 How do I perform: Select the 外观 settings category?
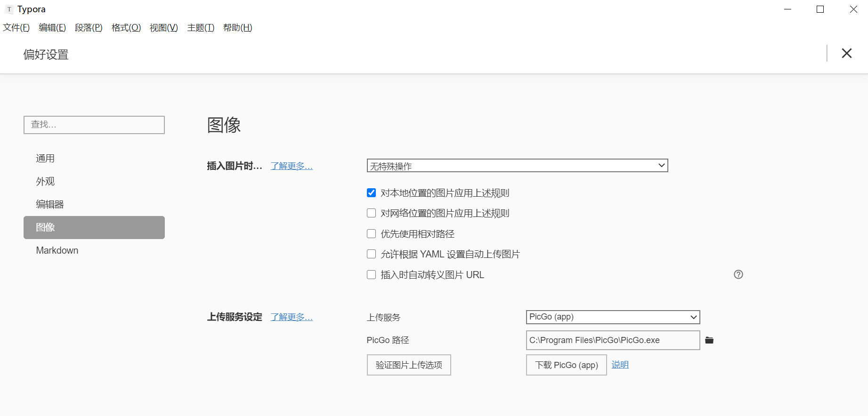[x=94, y=182]
